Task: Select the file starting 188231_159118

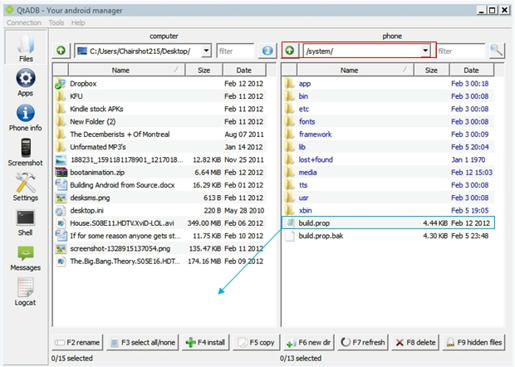Action: coord(160,160)
